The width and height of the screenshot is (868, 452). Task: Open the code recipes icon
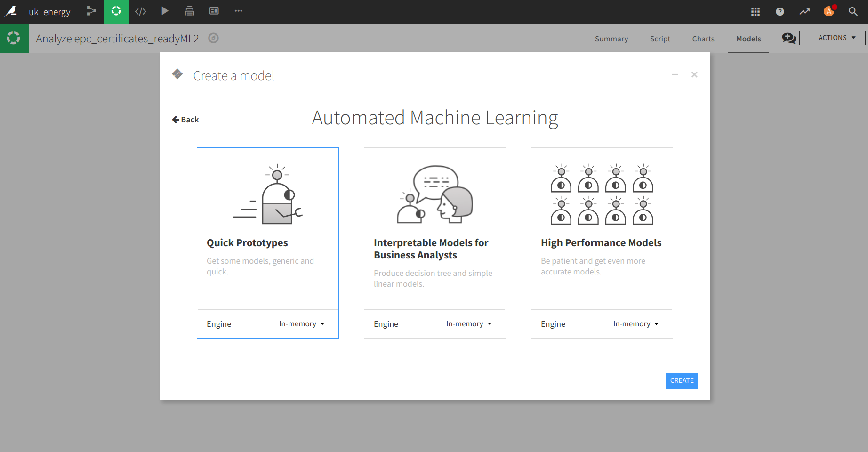(141, 11)
